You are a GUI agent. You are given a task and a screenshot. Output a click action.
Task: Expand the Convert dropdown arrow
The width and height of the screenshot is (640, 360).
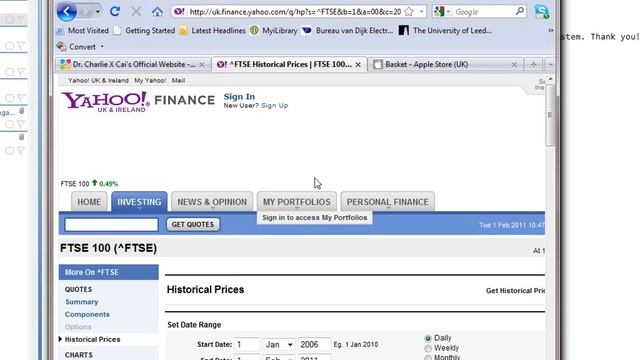click(102, 47)
